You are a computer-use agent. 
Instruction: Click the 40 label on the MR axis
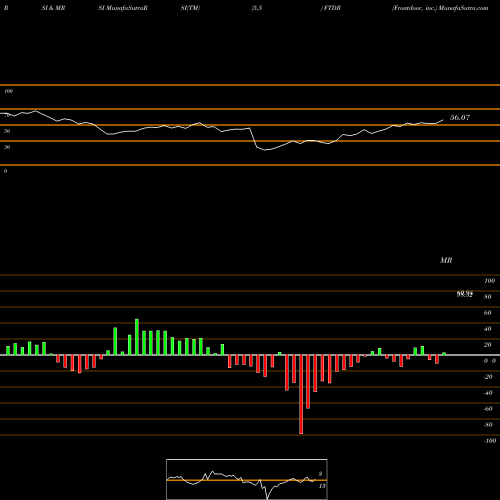[x=488, y=329]
